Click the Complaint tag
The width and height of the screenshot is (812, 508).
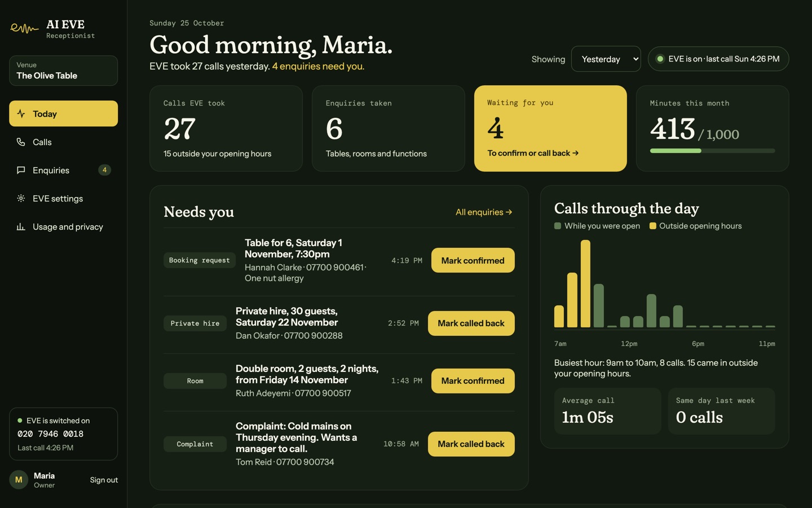tap(195, 444)
